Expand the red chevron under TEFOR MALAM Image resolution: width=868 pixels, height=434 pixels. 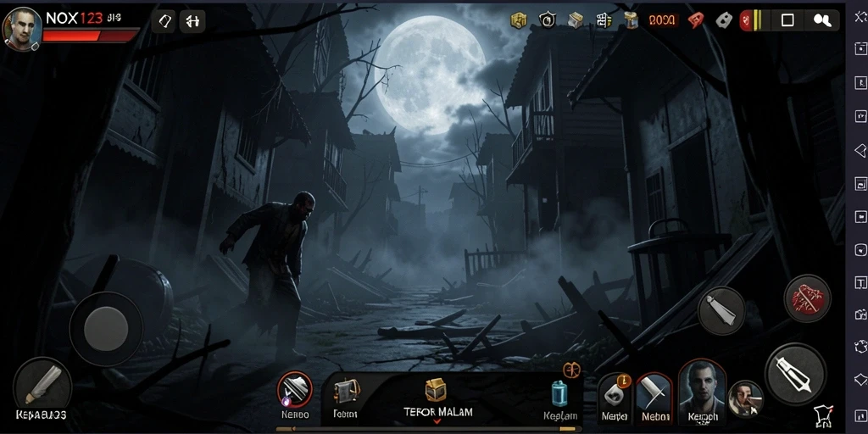437,422
